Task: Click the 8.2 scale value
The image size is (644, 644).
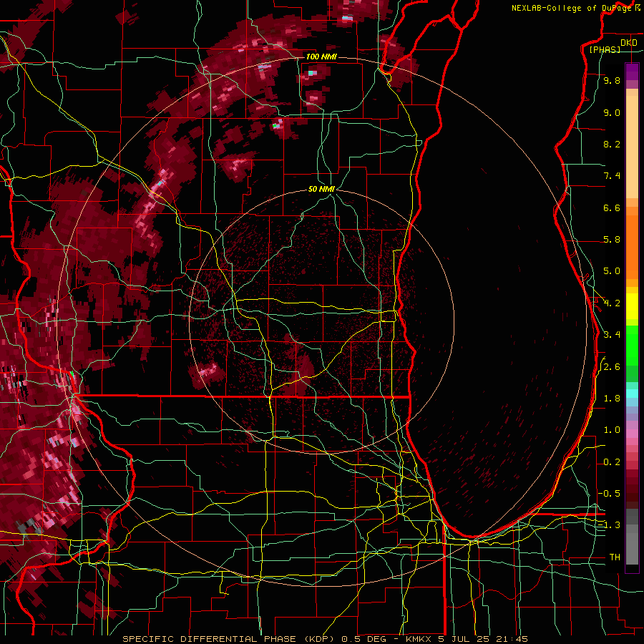Action: pyautogui.click(x=612, y=144)
